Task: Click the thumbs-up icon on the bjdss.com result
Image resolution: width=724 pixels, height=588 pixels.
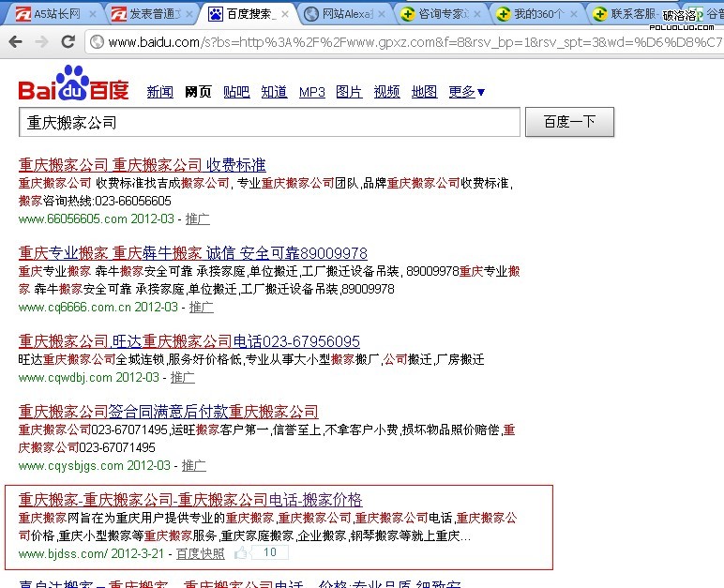Action: pos(241,553)
